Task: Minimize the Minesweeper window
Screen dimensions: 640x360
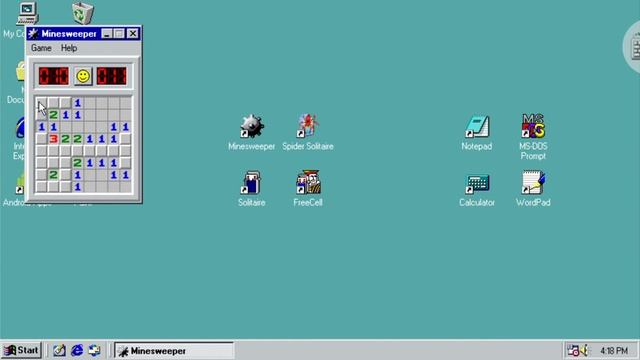Action: point(107,34)
